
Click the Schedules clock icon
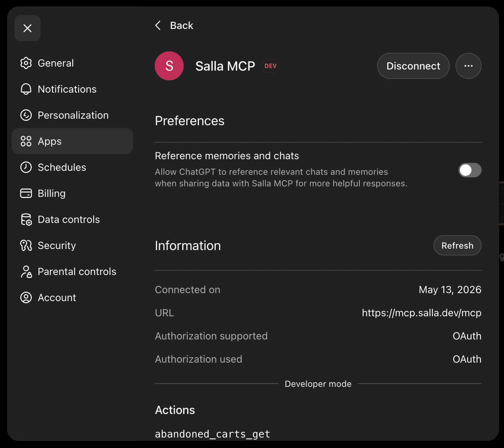coord(26,167)
